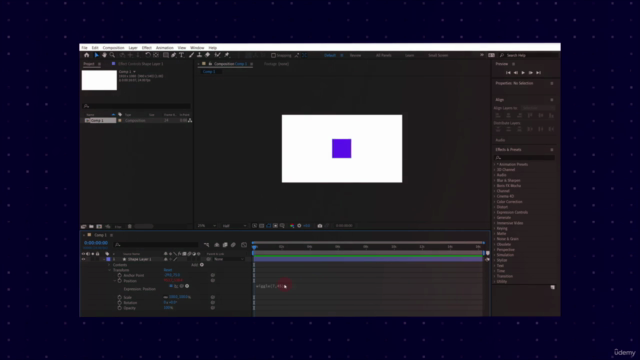This screenshot has height=360, width=640.
Task: Click the Home icon in toolbar
Action: point(87,55)
